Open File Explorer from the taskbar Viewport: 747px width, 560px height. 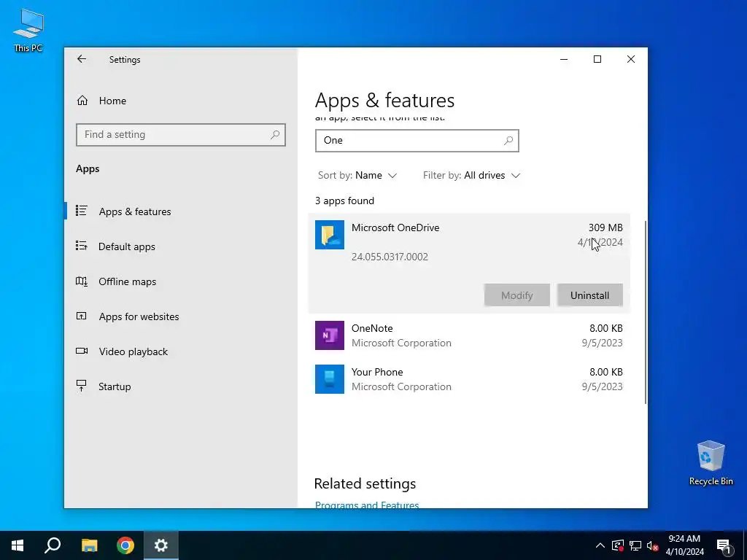[x=89, y=545]
